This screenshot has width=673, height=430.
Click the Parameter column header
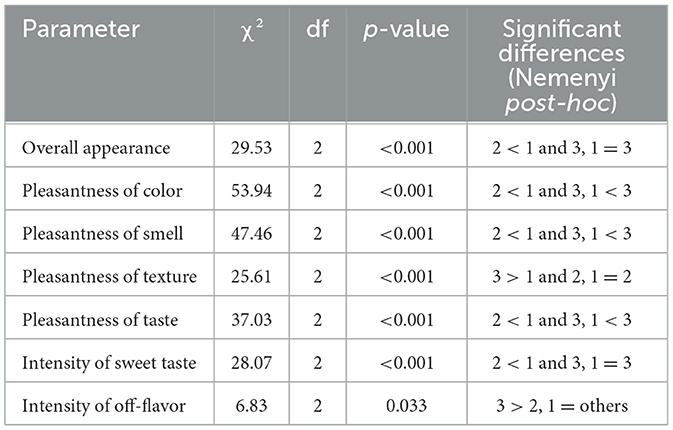81,29
